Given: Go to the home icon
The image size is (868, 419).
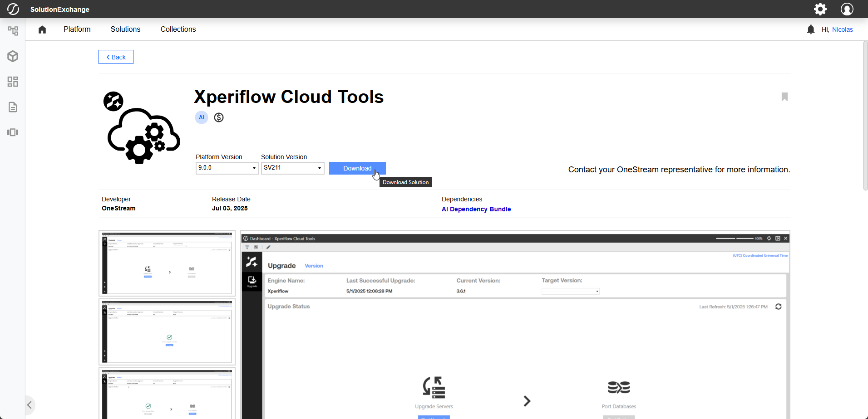Looking at the screenshot, I should click(x=42, y=29).
